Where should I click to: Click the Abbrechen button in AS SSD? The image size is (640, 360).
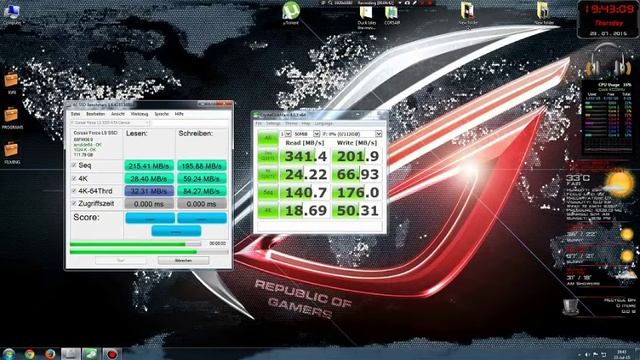click(x=183, y=260)
